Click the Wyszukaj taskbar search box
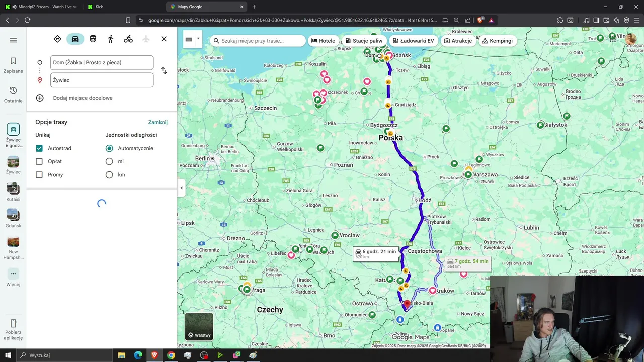 [x=65, y=355]
